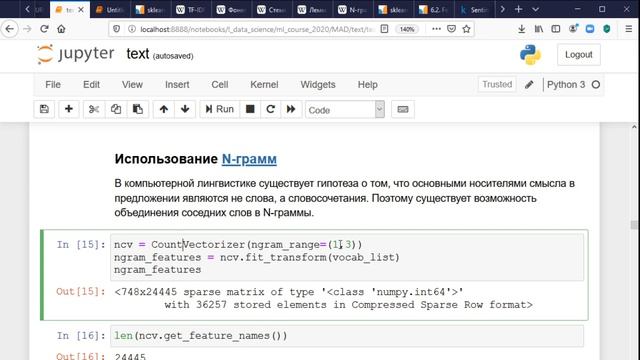Image resolution: width=640 pixels, height=360 pixels.
Task: Close the active text notebook tab
Action: pos(81,9)
